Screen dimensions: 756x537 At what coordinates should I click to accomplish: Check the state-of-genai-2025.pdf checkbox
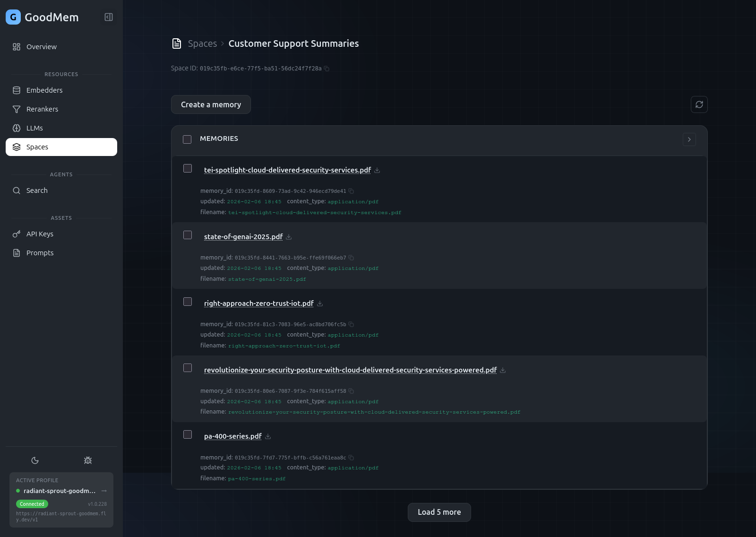click(x=188, y=235)
